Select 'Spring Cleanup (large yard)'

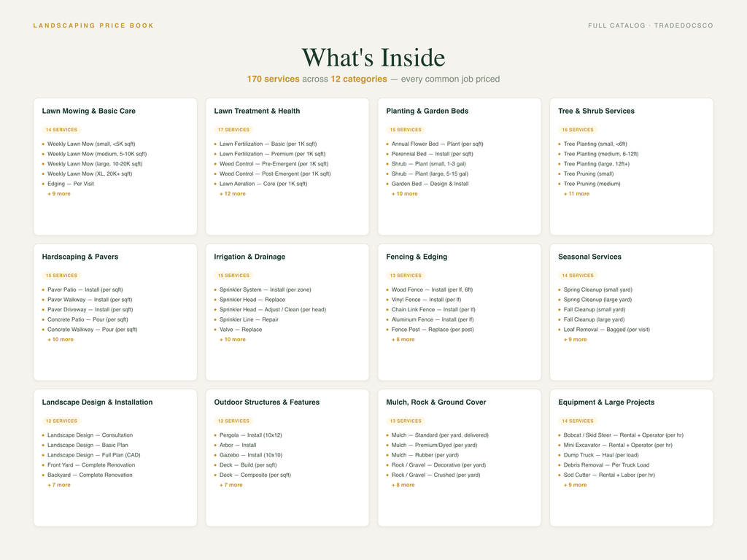(597, 300)
